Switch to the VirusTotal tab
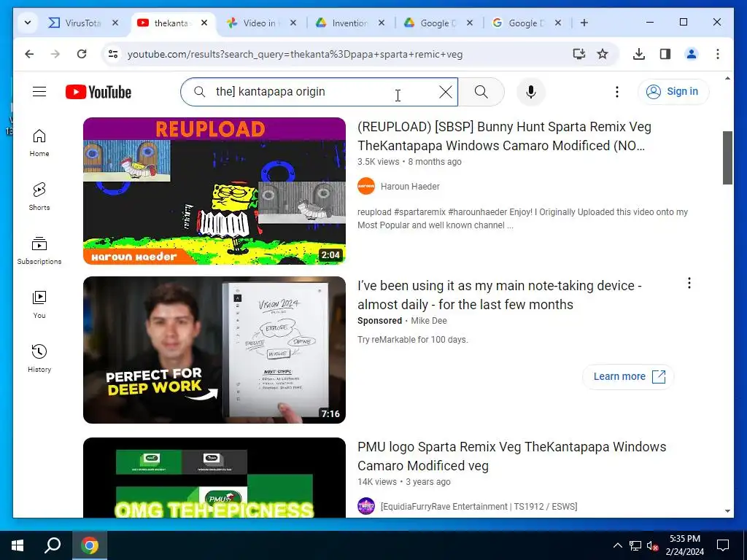Image resolution: width=747 pixels, height=560 pixels. coord(76,23)
